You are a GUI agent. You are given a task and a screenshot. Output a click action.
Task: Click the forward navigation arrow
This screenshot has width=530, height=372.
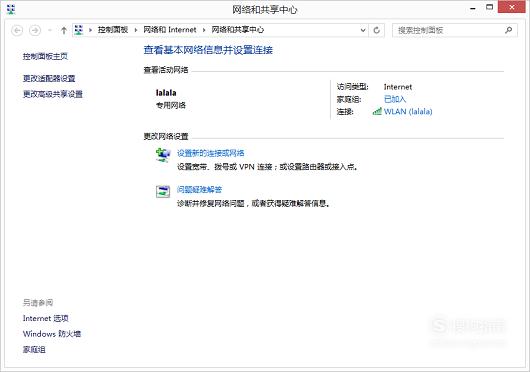(x=35, y=30)
